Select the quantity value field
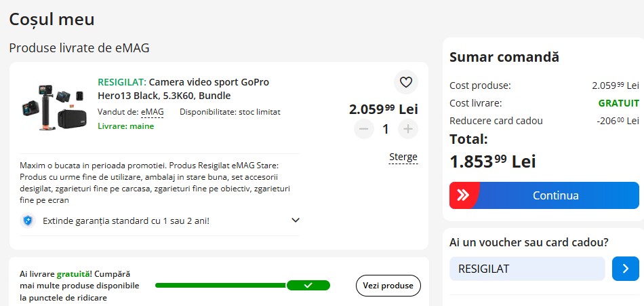The height and width of the screenshot is (306, 644). pyautogui.click(x=386, y=129)
